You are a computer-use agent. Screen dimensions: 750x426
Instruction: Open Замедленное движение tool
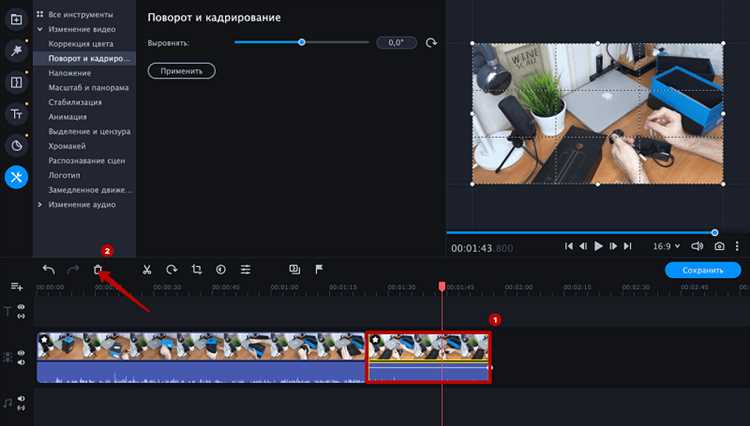point(89,190)
